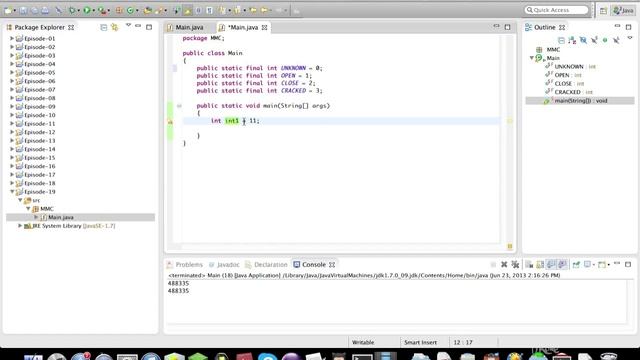The image size is (640, 360).
Task: Click the New file wizard icon
Action: pyautogui.click(x=8, y=10)
